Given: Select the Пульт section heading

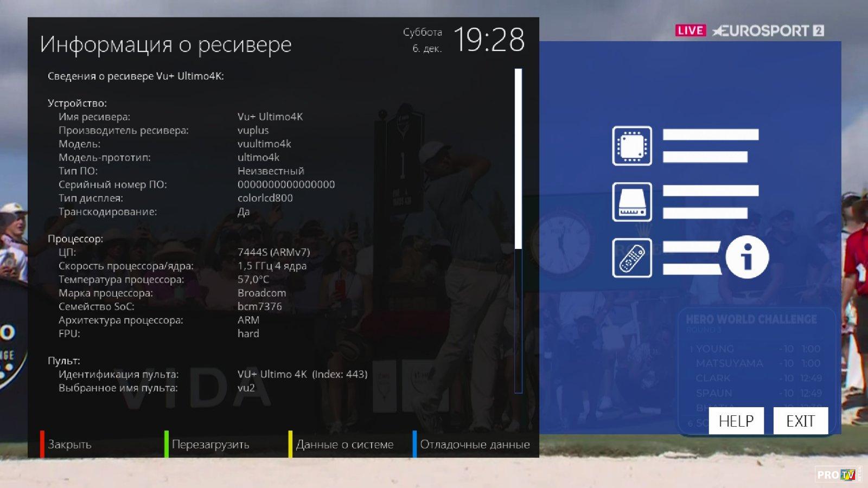Looking at the screenshot, I should [x=63, y=361].
